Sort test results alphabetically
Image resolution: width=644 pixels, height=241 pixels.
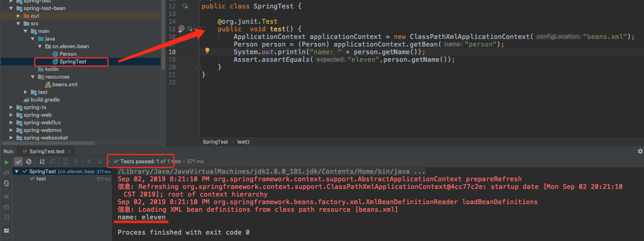tap(42, 162)
